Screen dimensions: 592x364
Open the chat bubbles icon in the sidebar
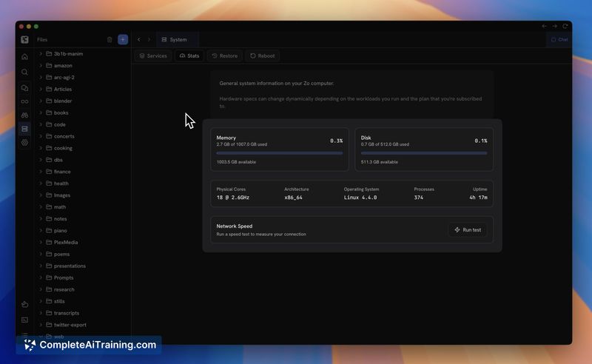(x=25, y=88)
